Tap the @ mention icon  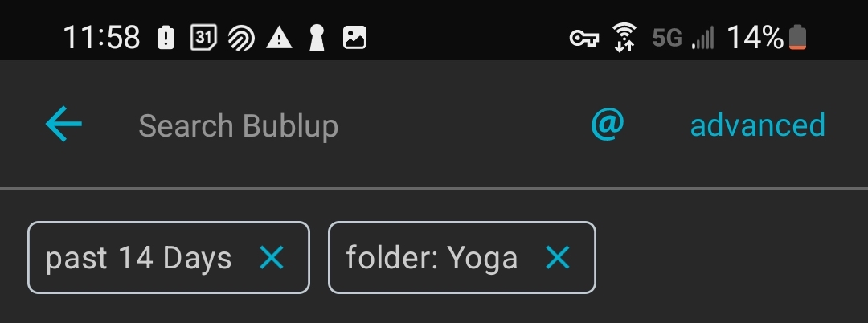coord(608,124)
